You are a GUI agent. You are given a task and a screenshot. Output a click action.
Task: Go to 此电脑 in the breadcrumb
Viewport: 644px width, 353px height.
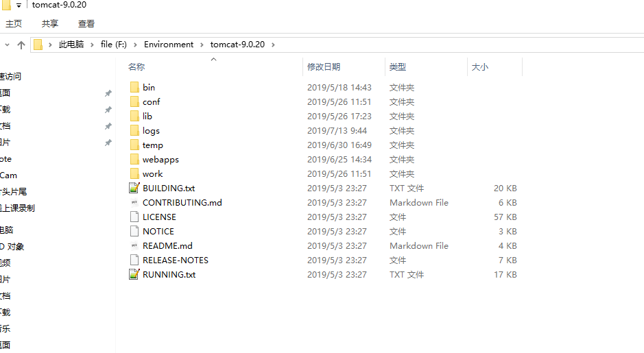click(x=71, y=45)
